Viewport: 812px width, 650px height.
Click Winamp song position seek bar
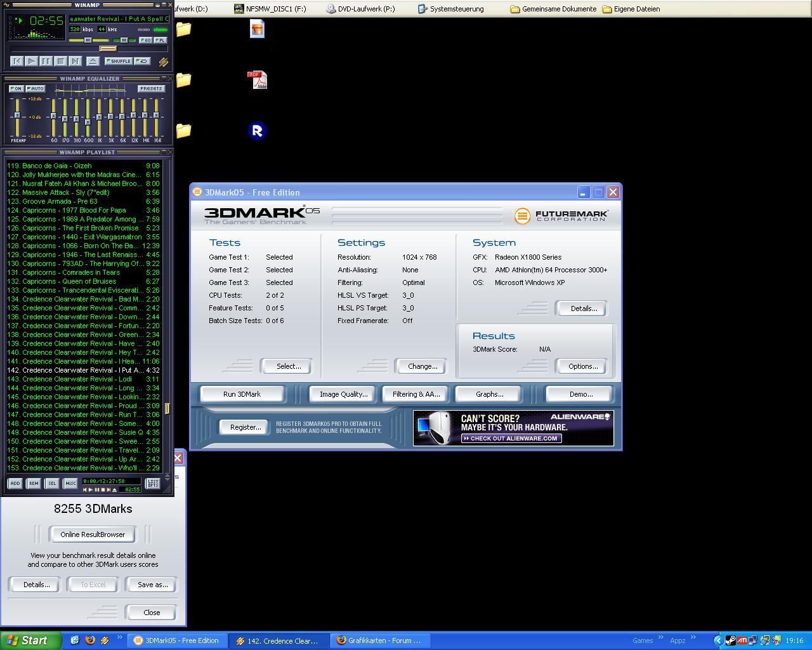89,48
